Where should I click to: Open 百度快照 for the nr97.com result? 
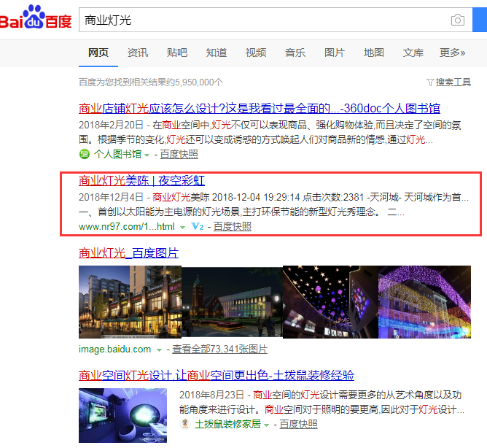click(x=233, y=227)
